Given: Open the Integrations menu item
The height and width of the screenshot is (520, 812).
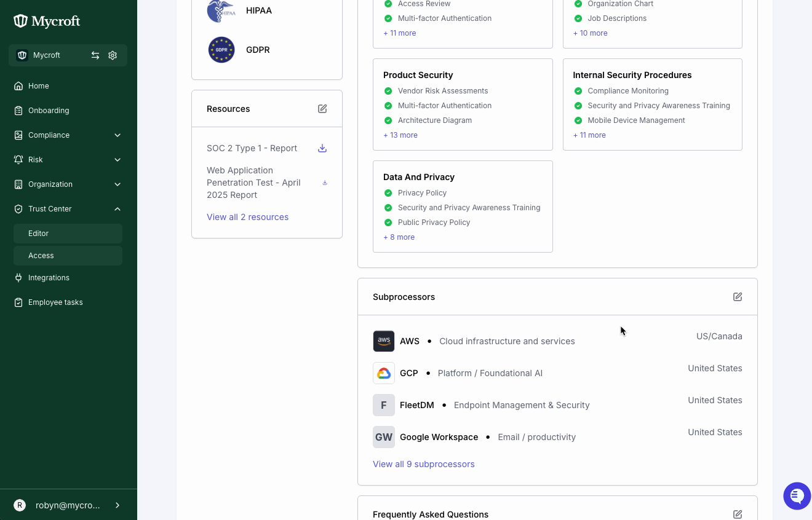Looking at the screenshot, I should [68, 278].
